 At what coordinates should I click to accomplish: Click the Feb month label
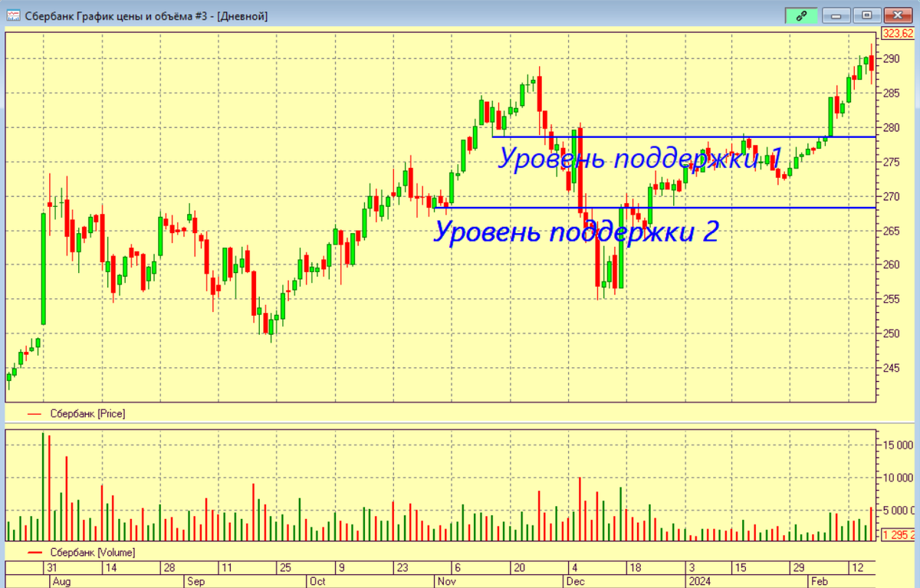pos(820,581)
